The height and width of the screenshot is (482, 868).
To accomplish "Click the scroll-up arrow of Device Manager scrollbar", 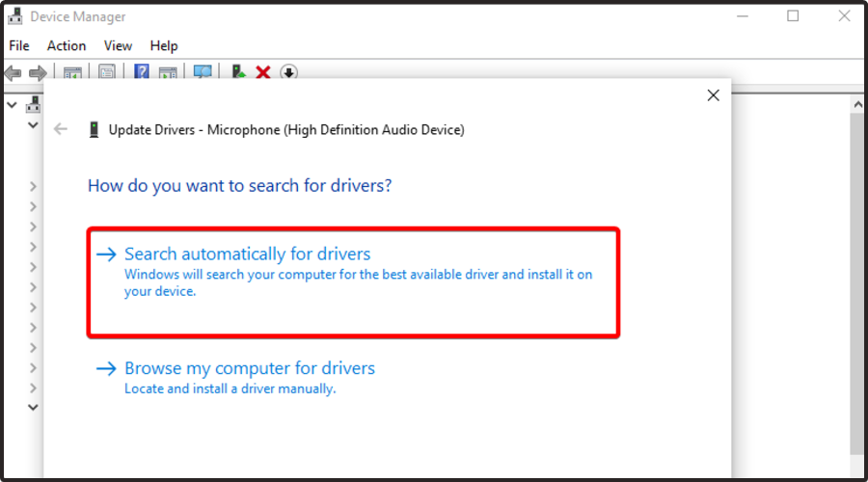I will (x=857, y=104).
